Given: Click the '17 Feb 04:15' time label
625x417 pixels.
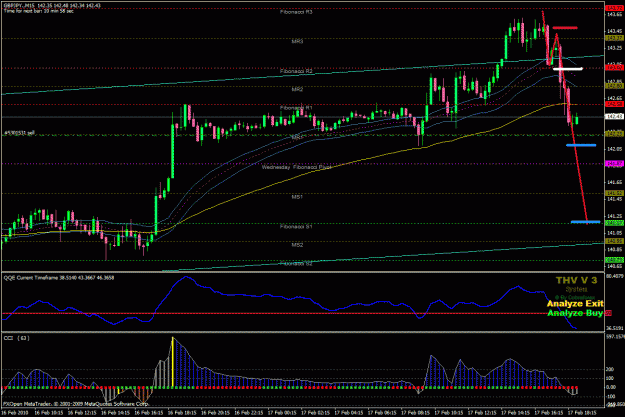Looking at the screenshot, I should pos(349,413).
